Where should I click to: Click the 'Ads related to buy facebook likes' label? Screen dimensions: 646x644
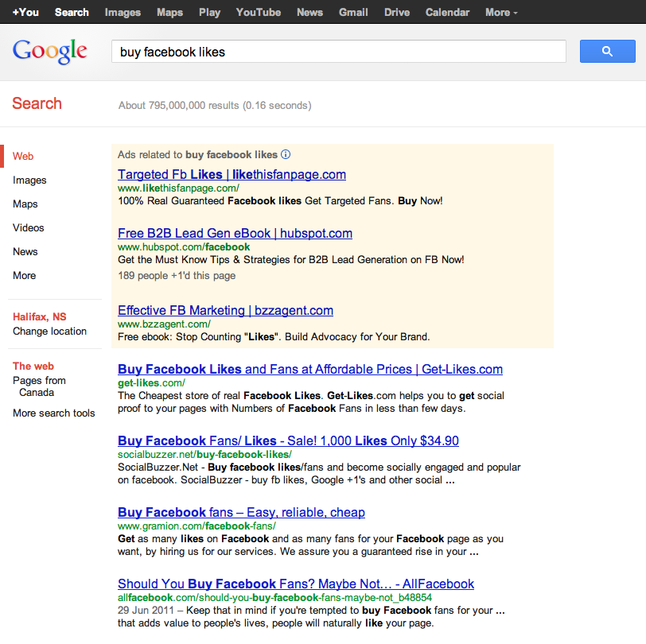198,154
